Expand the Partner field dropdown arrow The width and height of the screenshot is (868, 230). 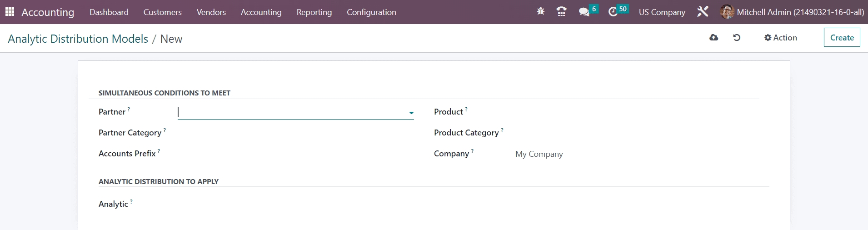pos(411,113)
